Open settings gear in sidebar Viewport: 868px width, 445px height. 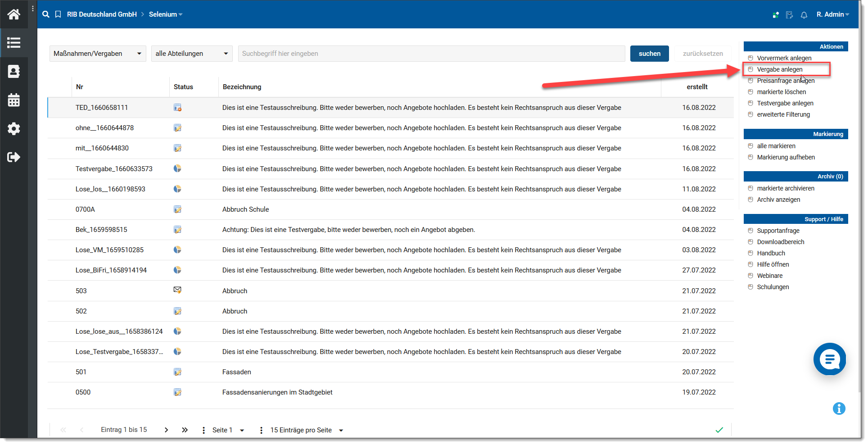pyautogui.click(x=14, y=129)
